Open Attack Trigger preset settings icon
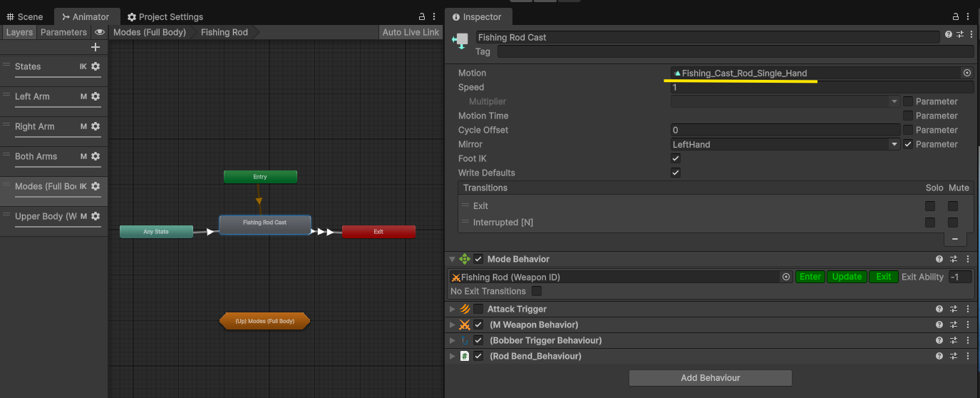Viewport: 980px width, 398px height. click(x=954, y=309)
